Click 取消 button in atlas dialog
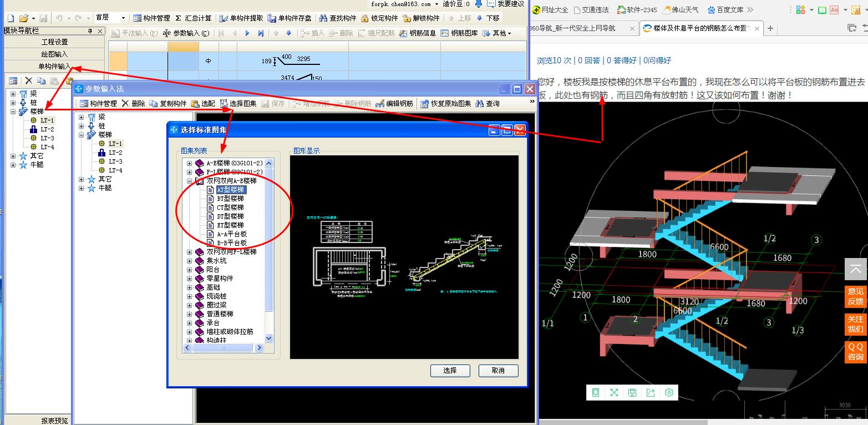868x425 pixels. (498, 371)
